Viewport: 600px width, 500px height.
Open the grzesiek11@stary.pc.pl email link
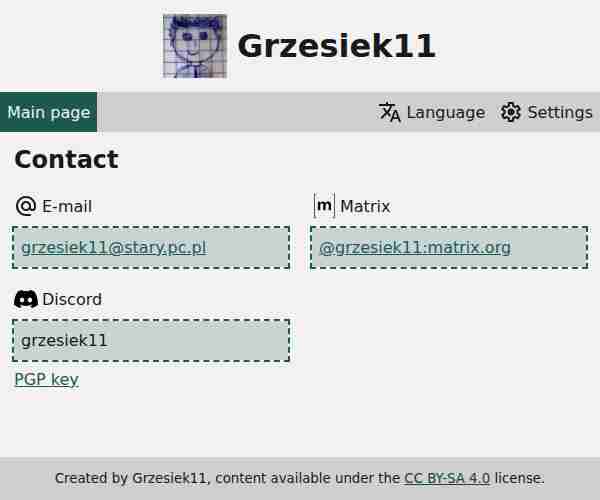[x=113, y=247]
